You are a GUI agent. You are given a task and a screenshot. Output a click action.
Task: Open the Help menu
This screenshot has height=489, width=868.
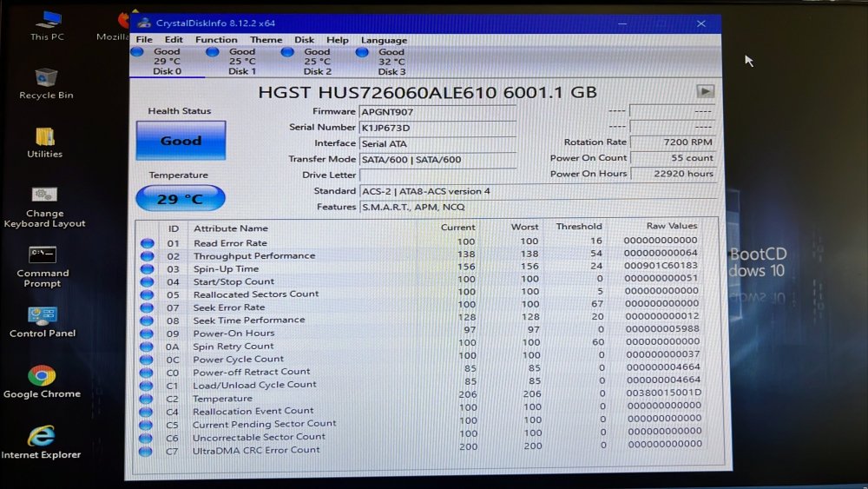click(337, 40)
